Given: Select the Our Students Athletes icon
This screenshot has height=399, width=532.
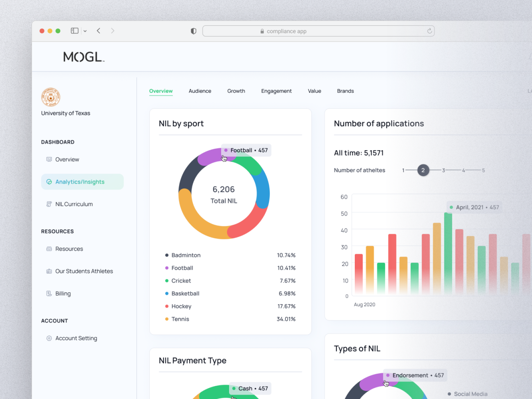Looking at the screenshot, I should pos(49,271).
